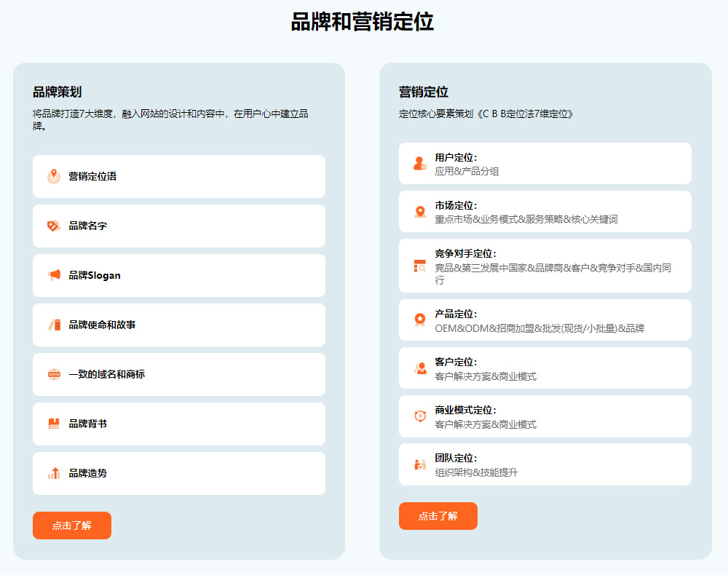Click the megaphone icon beside 品牌Slogan
Screen dimensions: 728x575
54,275
